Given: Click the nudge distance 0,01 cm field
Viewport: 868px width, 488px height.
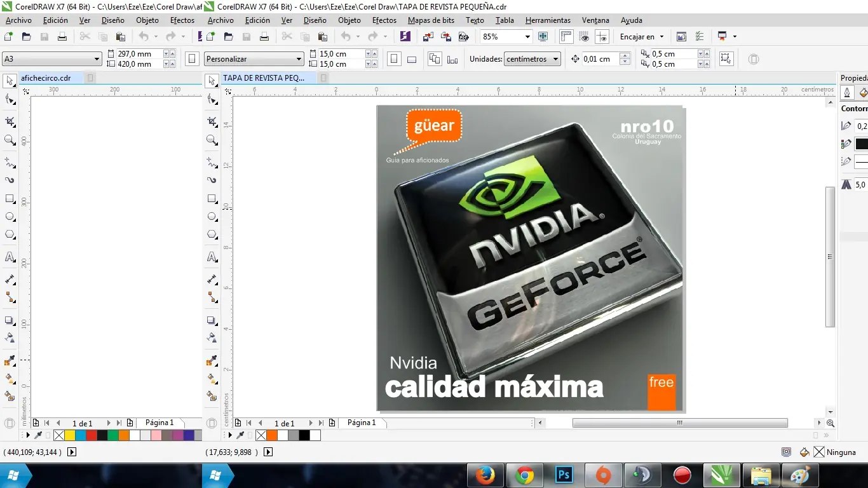Looking at the screenshot, I should point(601,59).
